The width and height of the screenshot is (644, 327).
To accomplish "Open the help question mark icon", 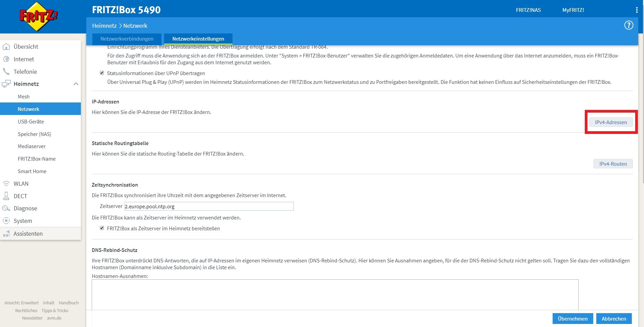I will 628,25.
